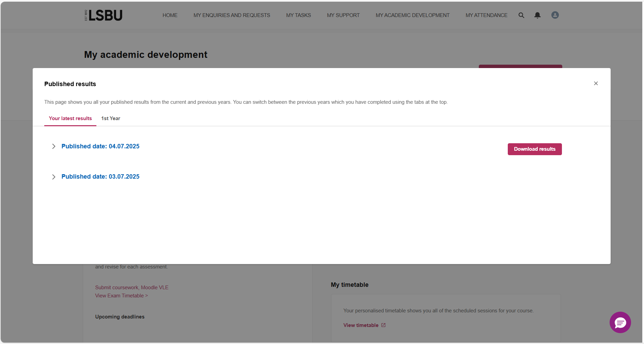Open MY SUPPORT menu item
Image resolution: width=644 pixels, height=344 pixels.
pos(343,15)
